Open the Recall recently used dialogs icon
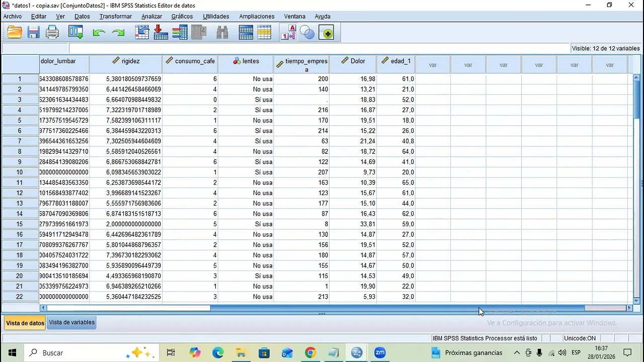 point(76,33)
